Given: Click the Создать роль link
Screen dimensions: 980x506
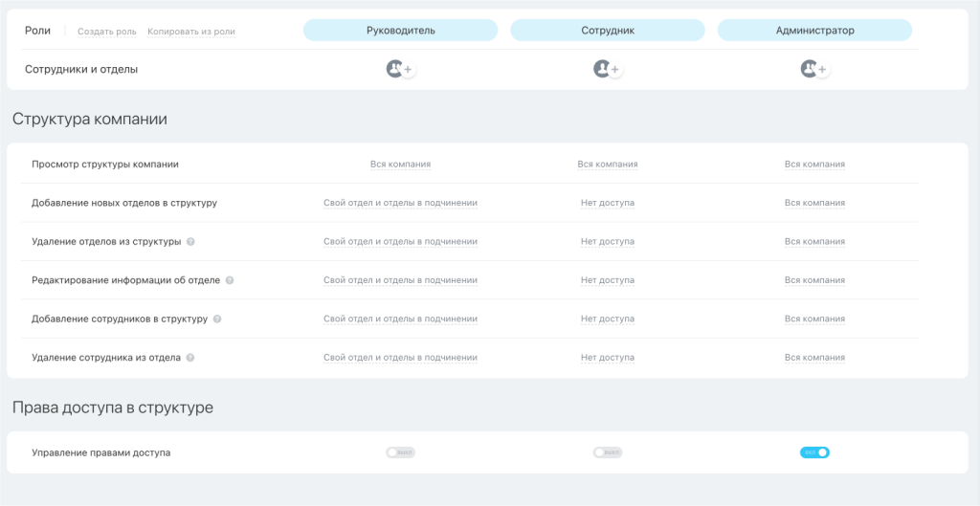Looking at the screenshot, I should [x=106, y=32].
